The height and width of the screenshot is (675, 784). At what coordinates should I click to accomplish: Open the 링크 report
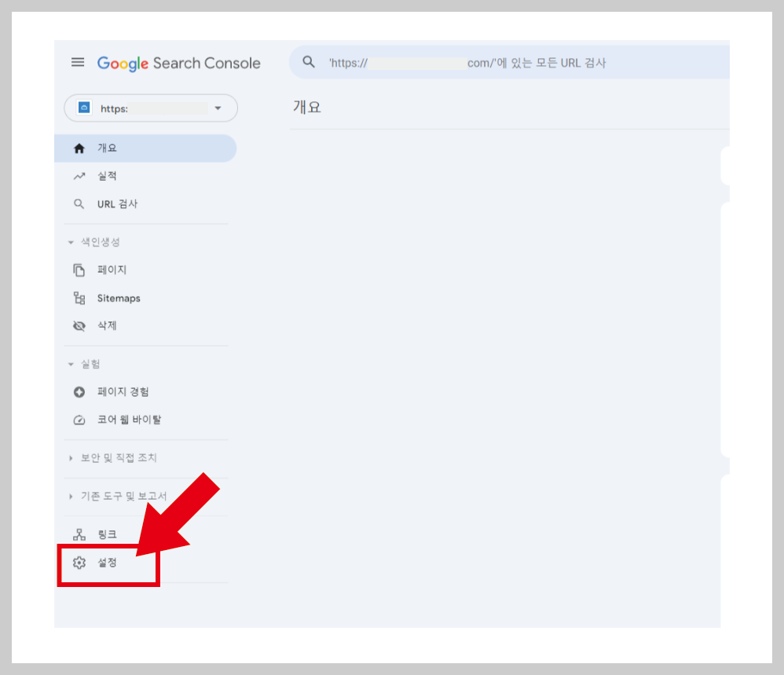(107, 534)
